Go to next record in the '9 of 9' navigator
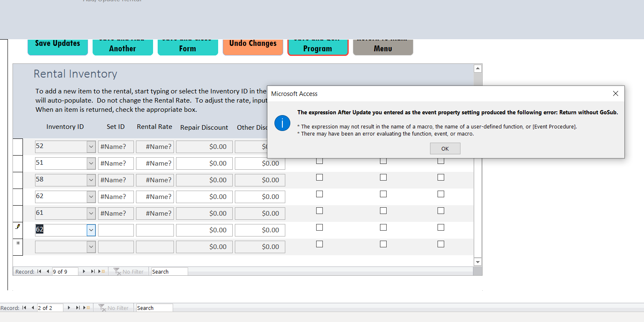 tap(84, 272)
